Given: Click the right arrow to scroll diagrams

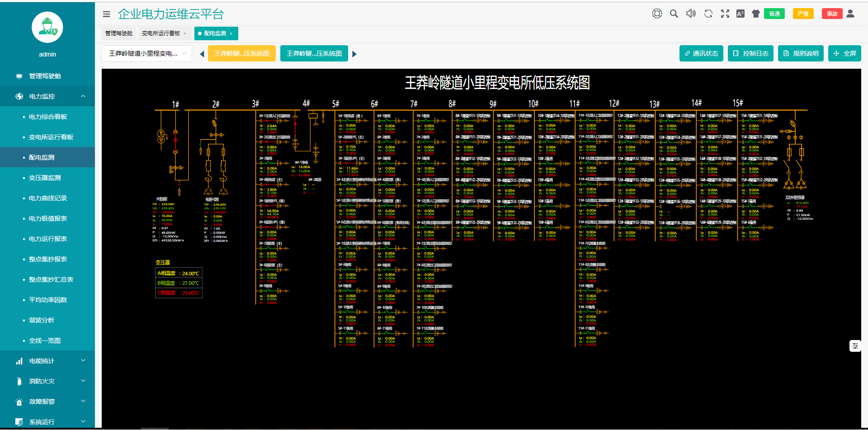Looking at the screenshot, I should click(354, 54).
